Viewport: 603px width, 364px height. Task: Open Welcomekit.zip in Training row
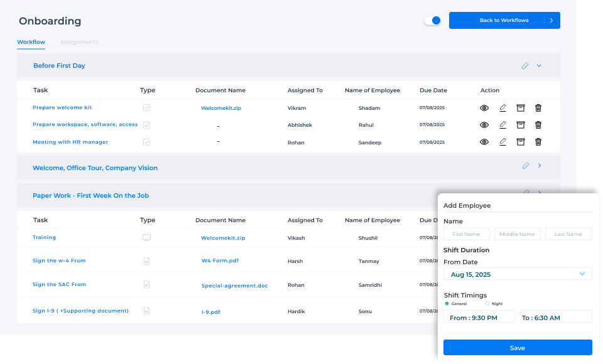coord(223,238)
